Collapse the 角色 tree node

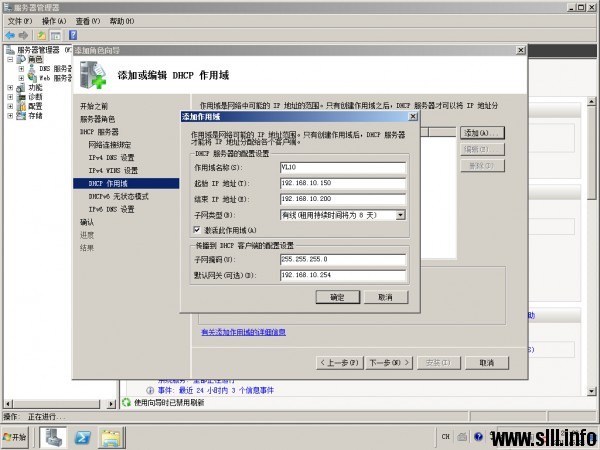(x=10, y=59)
